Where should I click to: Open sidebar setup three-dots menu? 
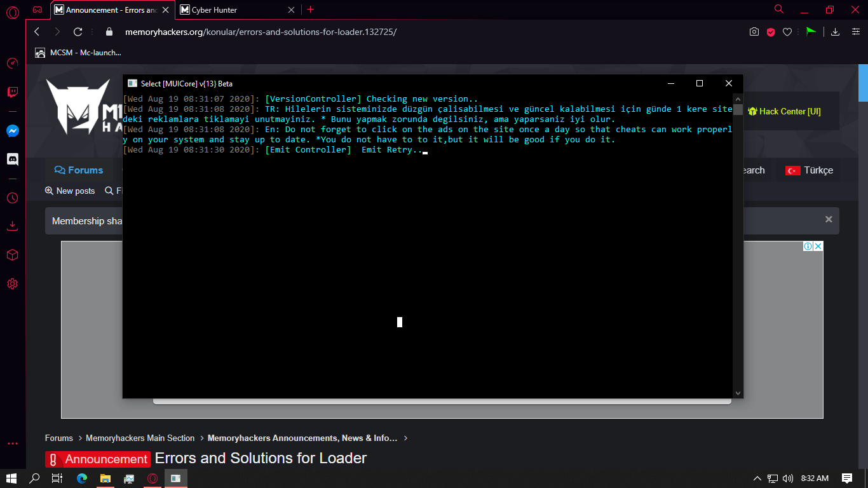click(x=12, y=444)
